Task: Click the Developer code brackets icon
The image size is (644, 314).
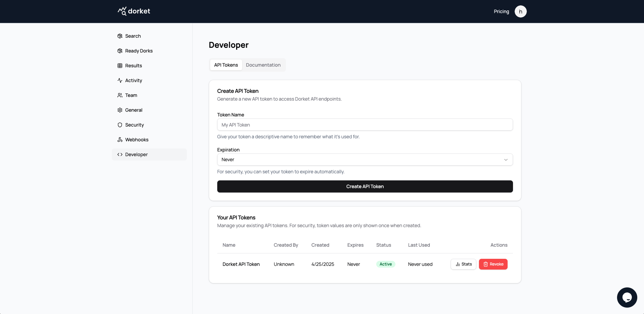Action: pos(120,154)
